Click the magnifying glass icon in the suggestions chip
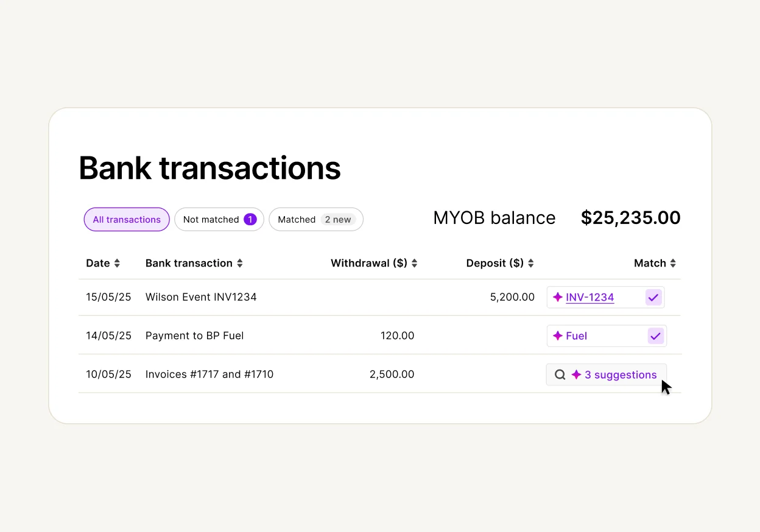760x532 pixels. [560, 374]
